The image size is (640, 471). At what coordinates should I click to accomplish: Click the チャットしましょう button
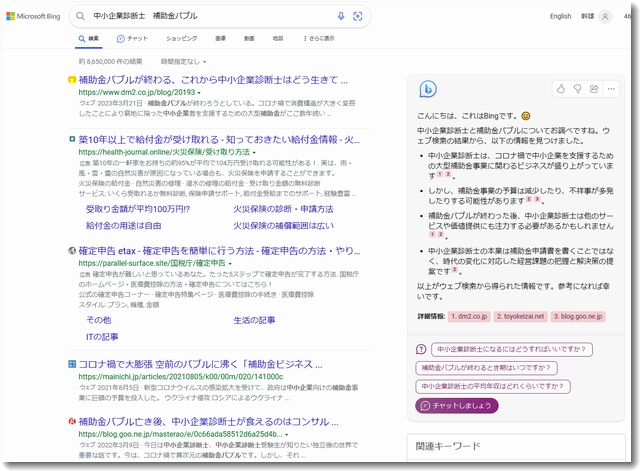(456, 406)
